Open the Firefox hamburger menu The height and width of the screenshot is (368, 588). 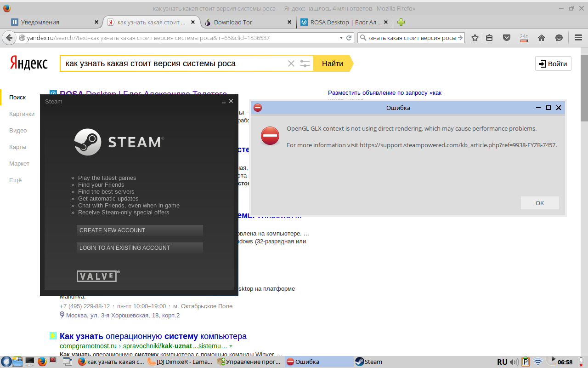click(578, 38)
